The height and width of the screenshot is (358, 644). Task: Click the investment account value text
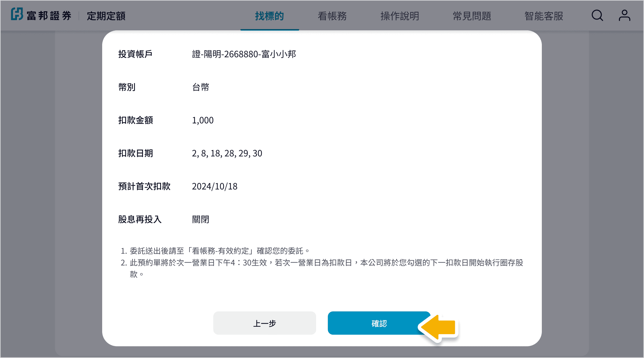(244, 54)
